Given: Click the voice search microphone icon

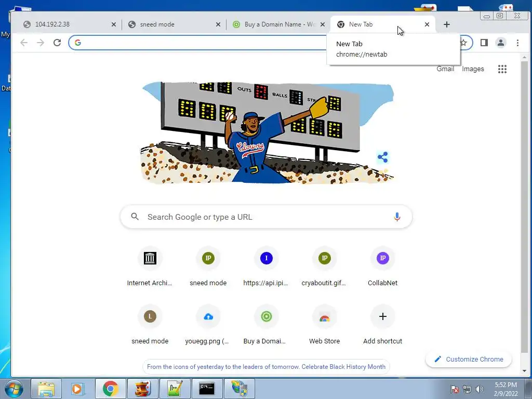Looking at the screenshot, I should tap(397, 217).
